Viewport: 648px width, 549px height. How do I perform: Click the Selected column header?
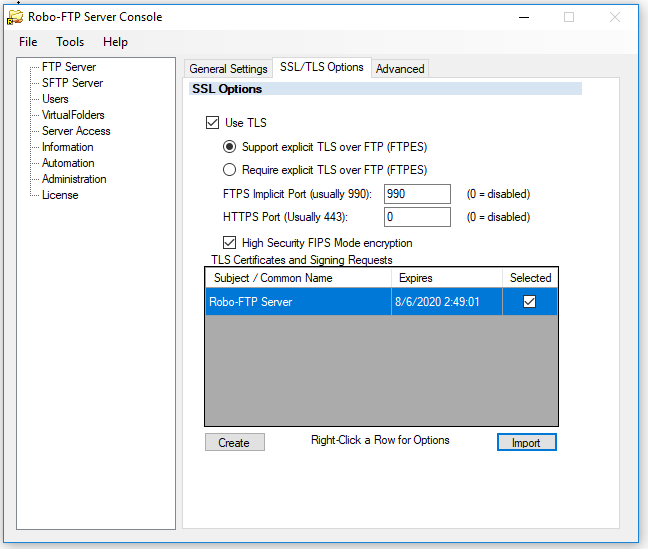(530, 278)
